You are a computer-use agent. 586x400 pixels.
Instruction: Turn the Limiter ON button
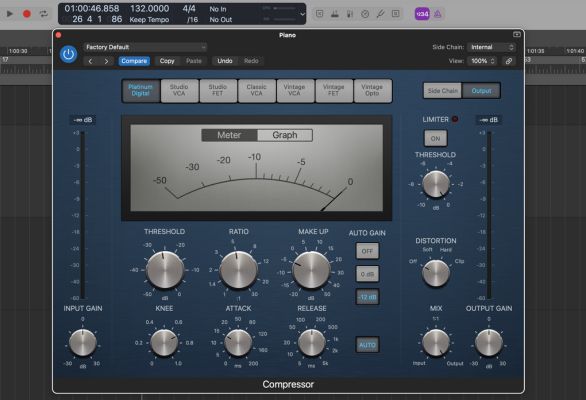click(435, 139)
